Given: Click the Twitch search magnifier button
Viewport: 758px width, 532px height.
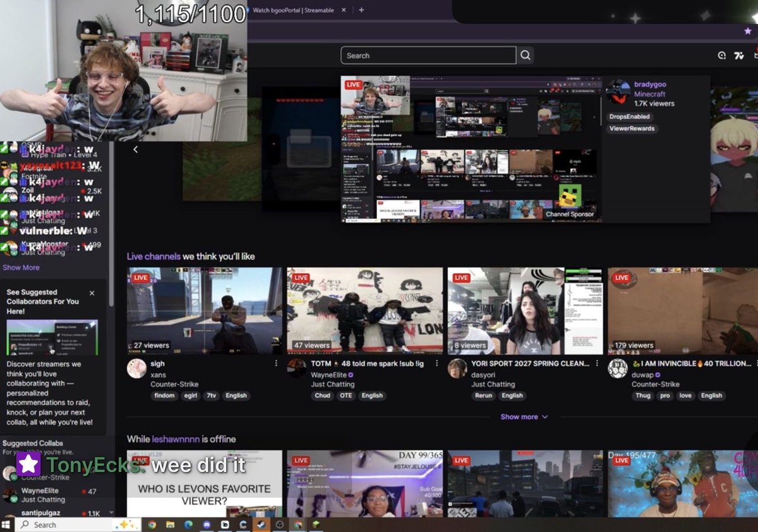Looking at the screenshot, I should coord(525,56).
